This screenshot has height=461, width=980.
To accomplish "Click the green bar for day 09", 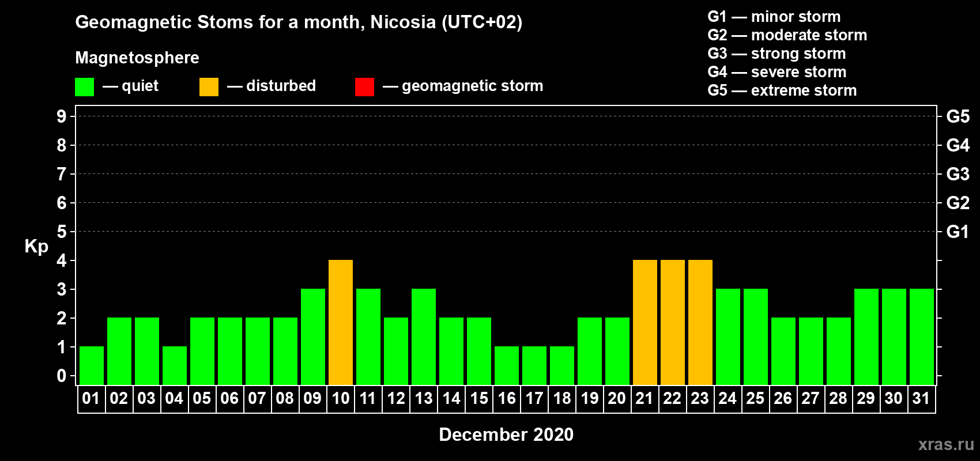I will coord(313,337).
